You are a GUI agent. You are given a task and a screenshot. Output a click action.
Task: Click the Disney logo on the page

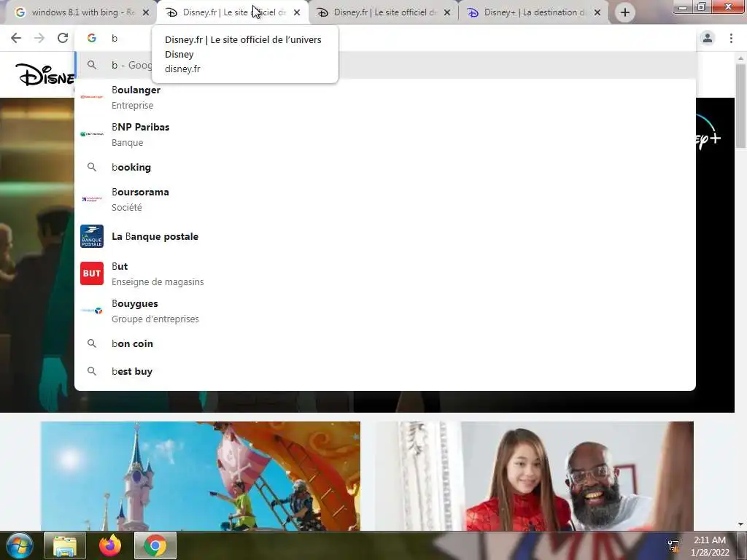point(44,75)
